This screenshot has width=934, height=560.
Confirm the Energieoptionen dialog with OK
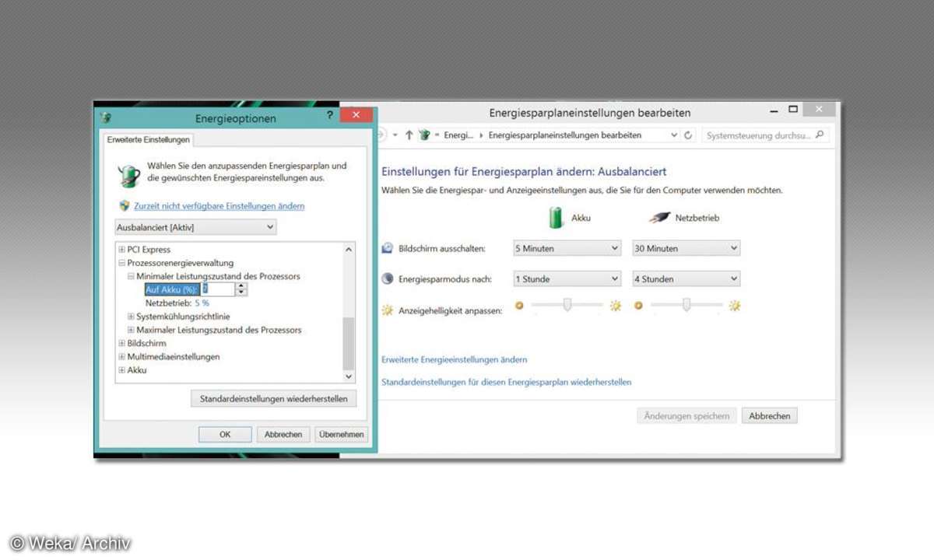coord(225,435)
